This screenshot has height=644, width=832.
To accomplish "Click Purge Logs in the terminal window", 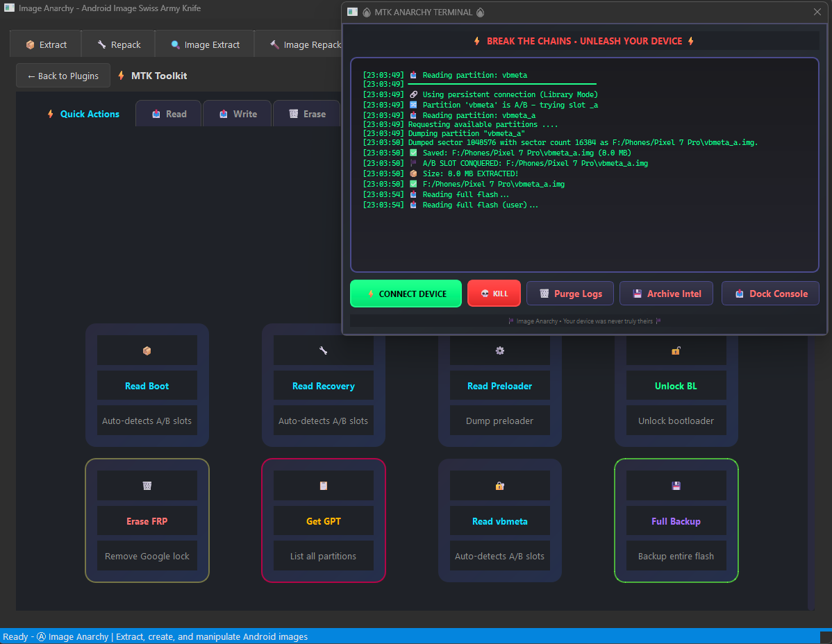I will [569, 293].
